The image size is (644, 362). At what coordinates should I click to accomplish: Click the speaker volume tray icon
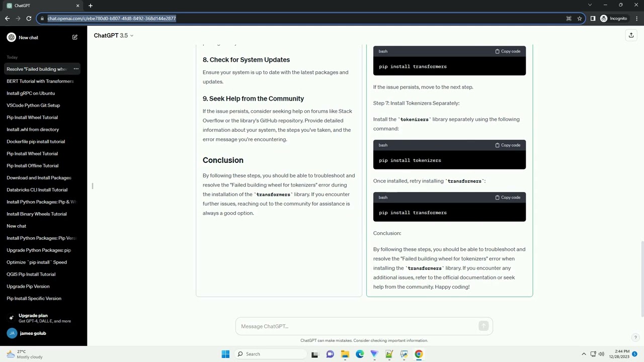coord(601,354)
